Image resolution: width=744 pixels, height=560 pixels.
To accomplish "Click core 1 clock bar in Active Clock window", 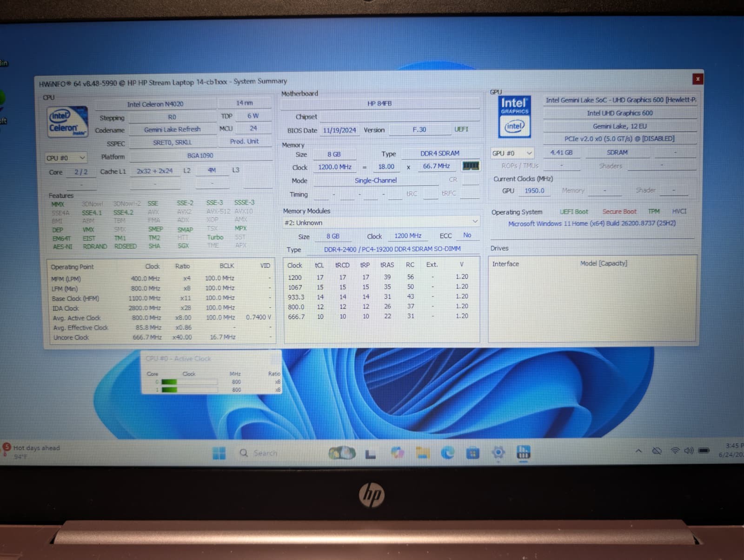I will (189, 390).
